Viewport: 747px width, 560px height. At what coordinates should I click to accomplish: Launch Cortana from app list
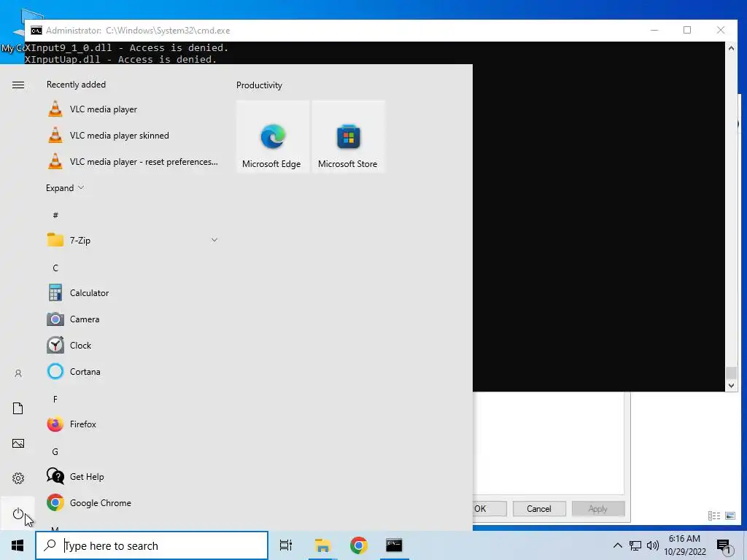(x=133, y=371)
